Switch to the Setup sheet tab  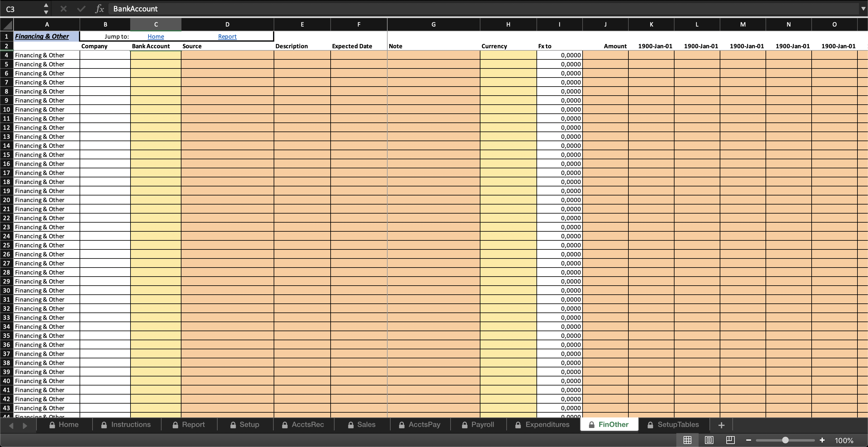[245, 424]
